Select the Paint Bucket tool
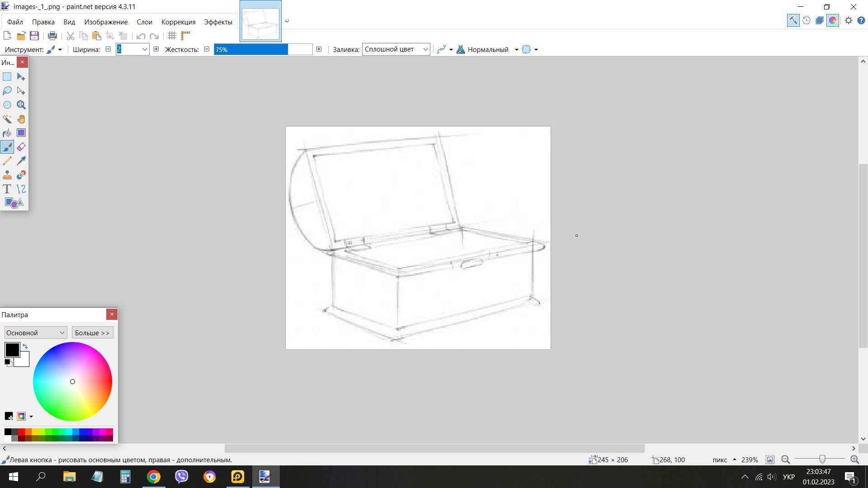The height and width of the screenshot is (488, 868). (x=7, y=133)
